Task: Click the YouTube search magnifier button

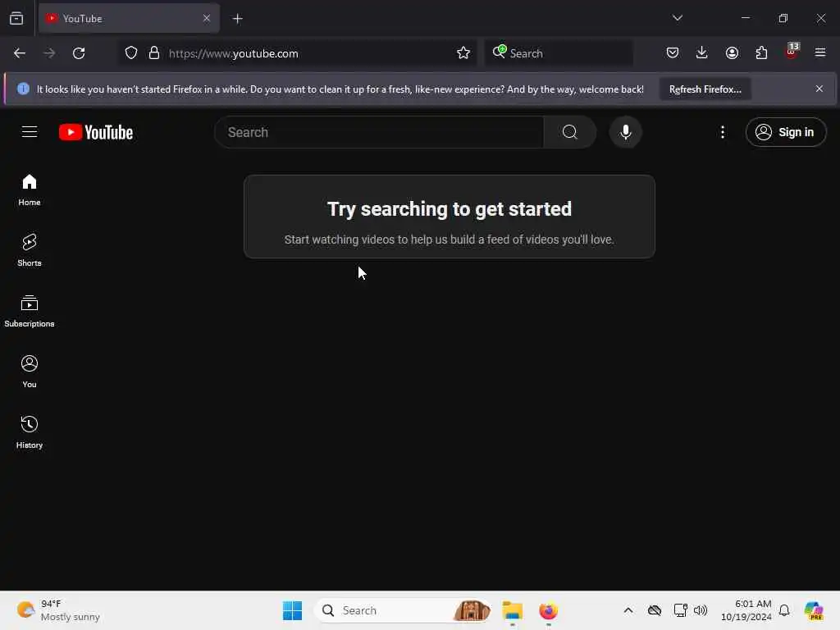Action: 570,132
